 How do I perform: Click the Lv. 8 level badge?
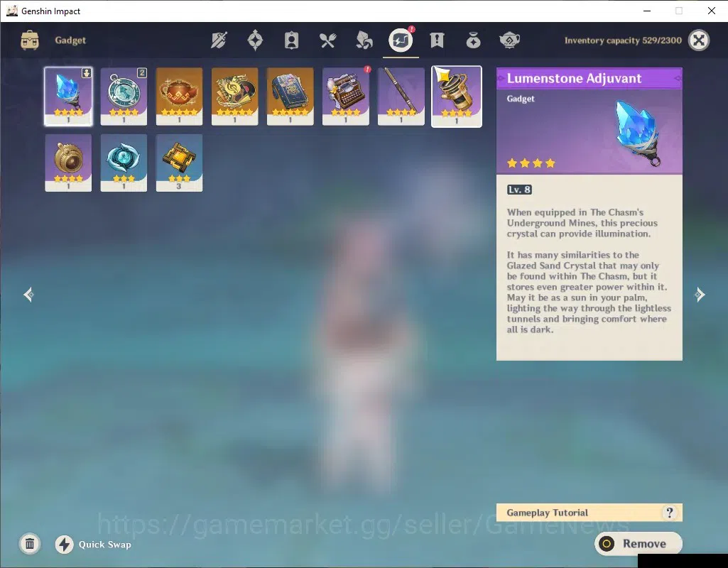[x=519, y=190]
